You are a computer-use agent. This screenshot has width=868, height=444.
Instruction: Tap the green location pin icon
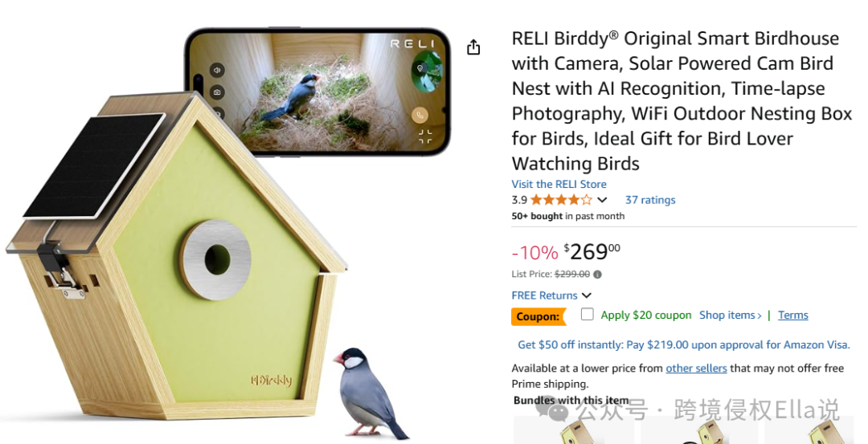coord(420,68)
